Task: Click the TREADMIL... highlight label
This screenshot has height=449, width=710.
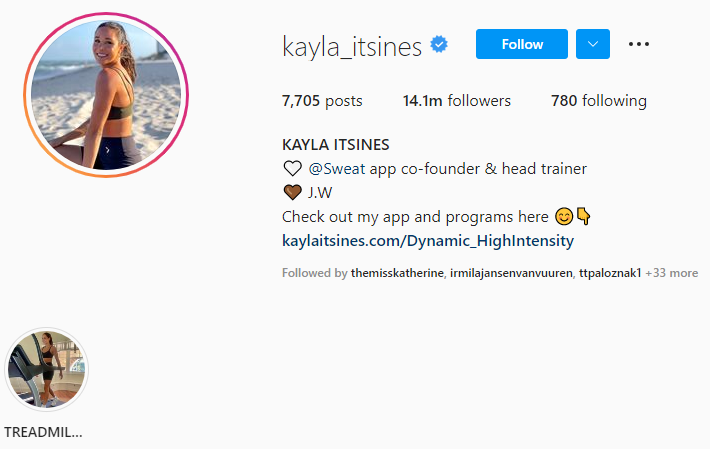Action: coord(43,432)
